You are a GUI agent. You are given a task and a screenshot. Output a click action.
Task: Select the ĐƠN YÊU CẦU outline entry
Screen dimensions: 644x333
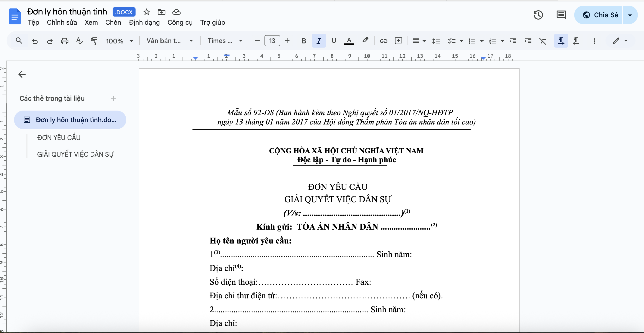(x=59, y=137)
